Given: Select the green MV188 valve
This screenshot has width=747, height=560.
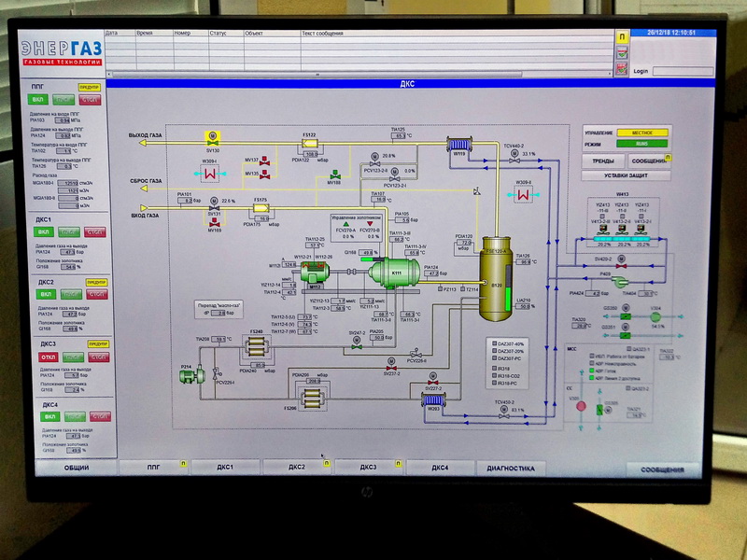Looking at the screenshot, I should [x=333, y=172].
